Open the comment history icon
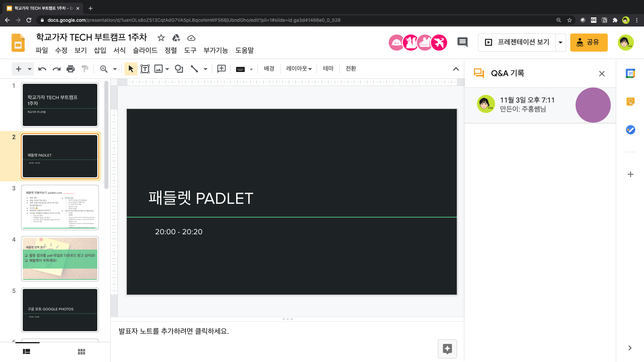 [x=462, y=42]
